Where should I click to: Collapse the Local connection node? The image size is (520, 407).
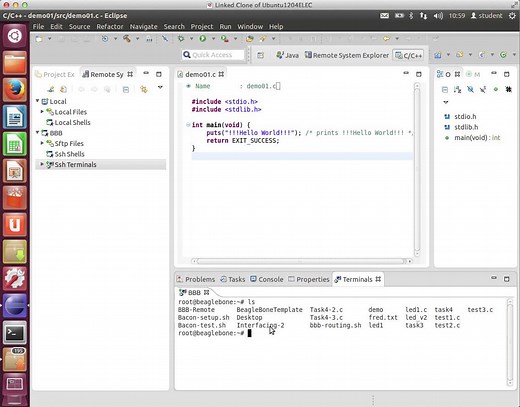[x=38, y=101]
